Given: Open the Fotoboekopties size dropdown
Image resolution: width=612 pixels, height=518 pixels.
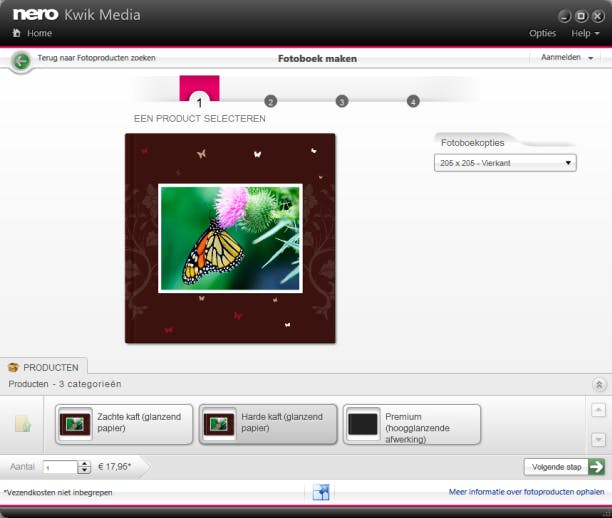Looking at the screenshot, I should click(505, 163).
